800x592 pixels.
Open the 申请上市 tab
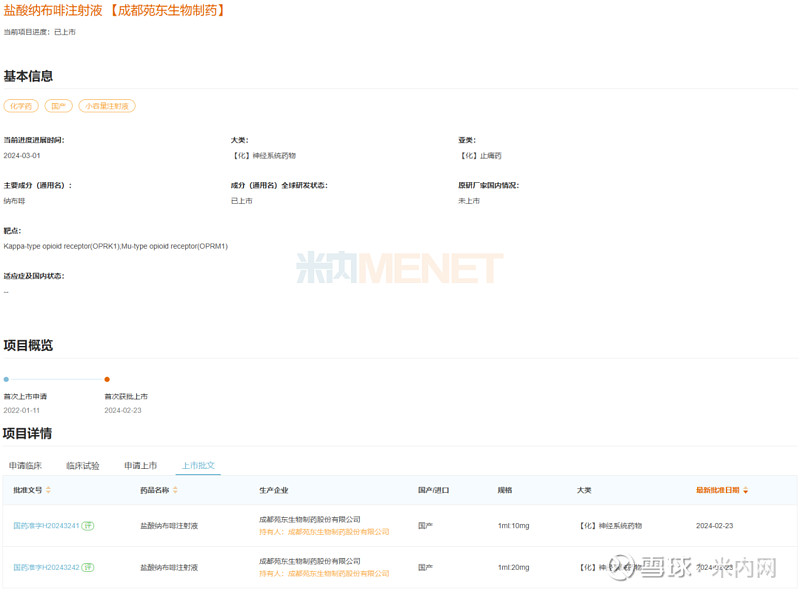point(140,465)
